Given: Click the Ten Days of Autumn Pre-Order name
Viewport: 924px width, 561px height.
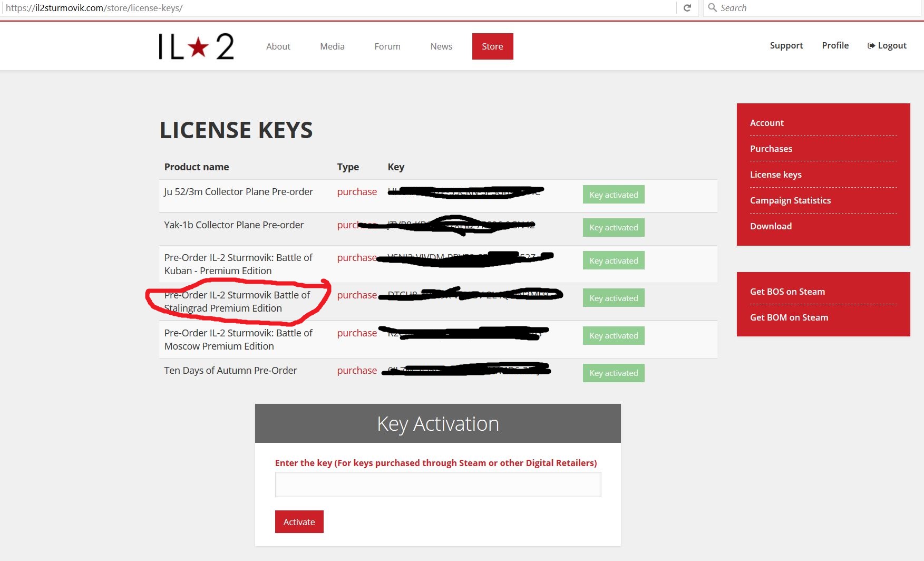Looking at the screenshot, I should (230, 371).
